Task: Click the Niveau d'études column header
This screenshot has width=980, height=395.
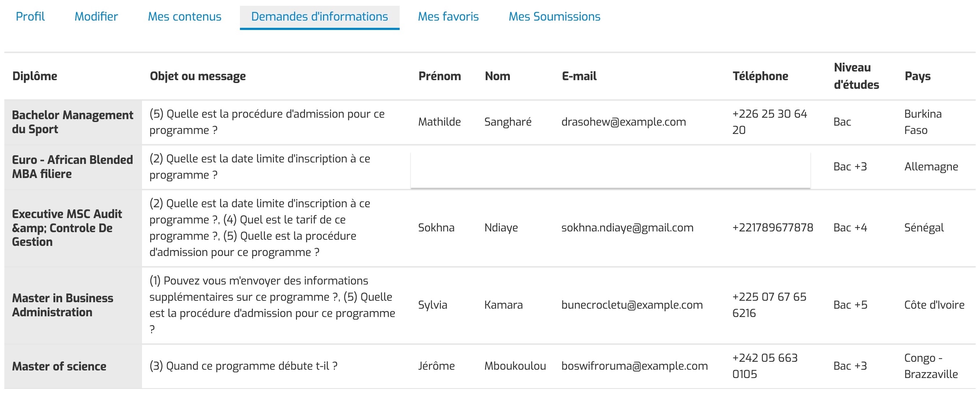Action: pyautogui.click(x=856, y=76)
